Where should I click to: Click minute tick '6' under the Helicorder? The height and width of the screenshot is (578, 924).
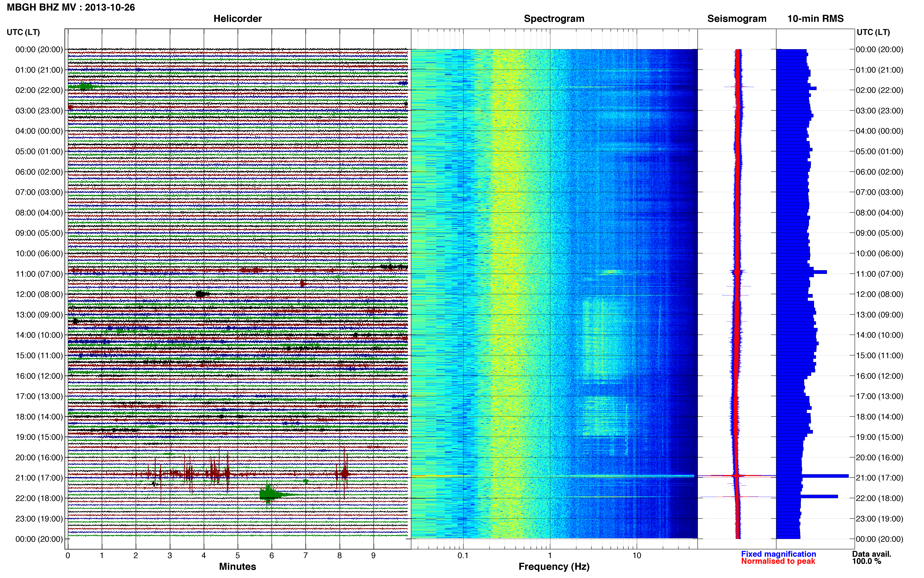272,555
